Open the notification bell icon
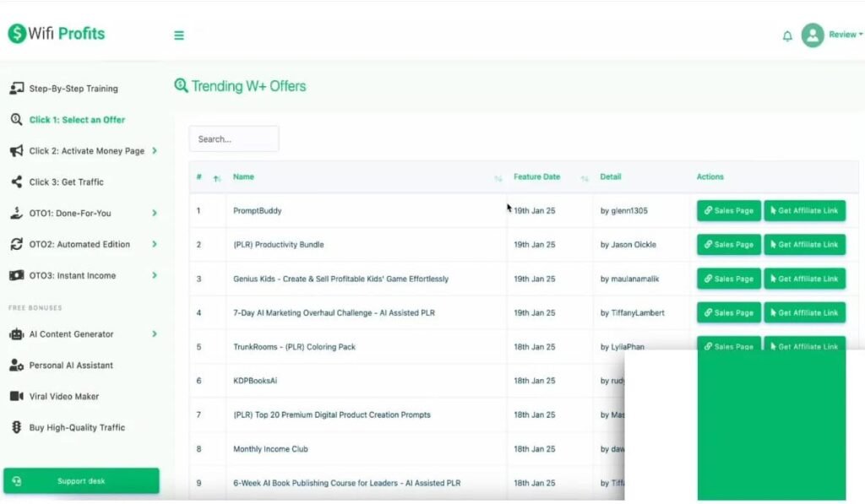 787,35
